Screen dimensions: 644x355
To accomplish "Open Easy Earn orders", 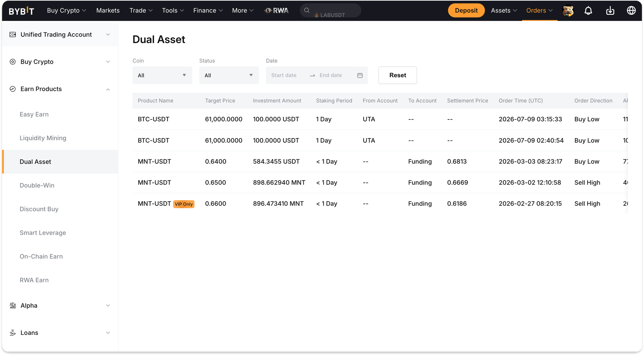I will tap(34, 114).
